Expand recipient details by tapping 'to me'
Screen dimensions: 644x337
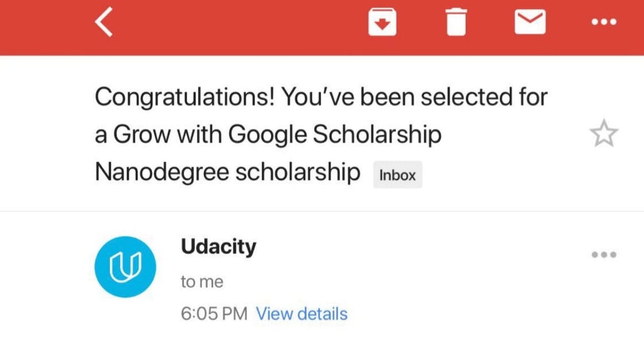pyautogui.click(x=202, y=281)
